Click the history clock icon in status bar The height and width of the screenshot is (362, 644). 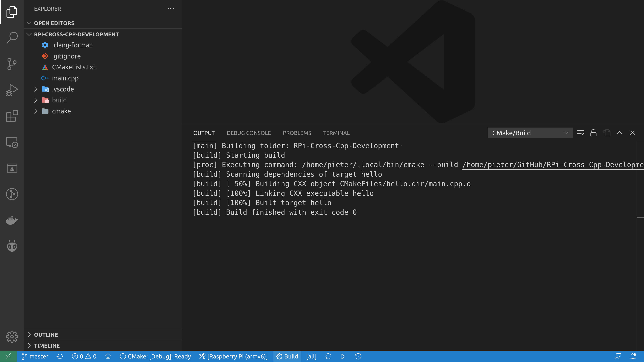point(358,356)
